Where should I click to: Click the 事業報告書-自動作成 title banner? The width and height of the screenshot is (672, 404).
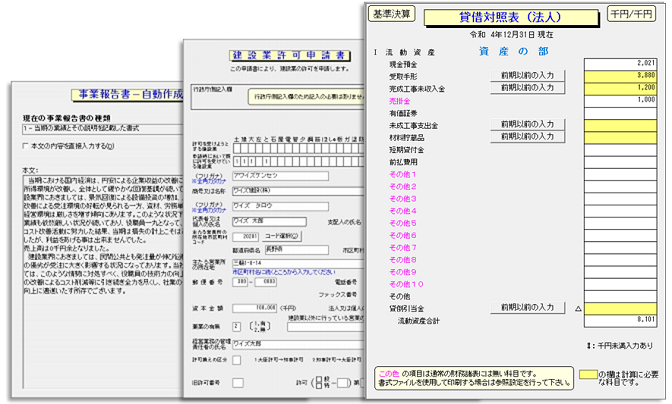tap(127, 95)
